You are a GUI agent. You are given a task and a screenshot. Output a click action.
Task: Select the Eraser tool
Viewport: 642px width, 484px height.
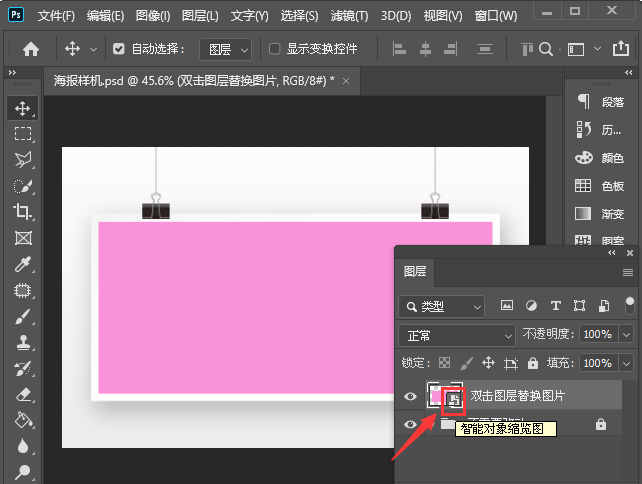tap(22, 394)
